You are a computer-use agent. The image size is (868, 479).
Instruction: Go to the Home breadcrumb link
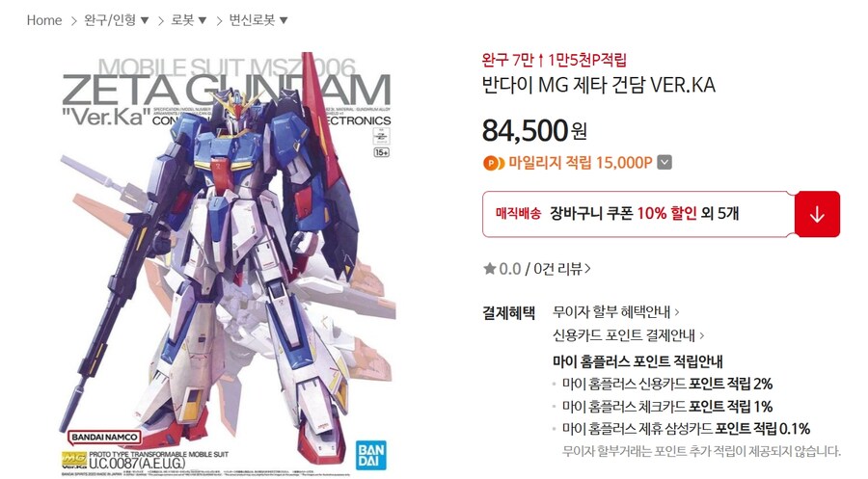point(44,20)
